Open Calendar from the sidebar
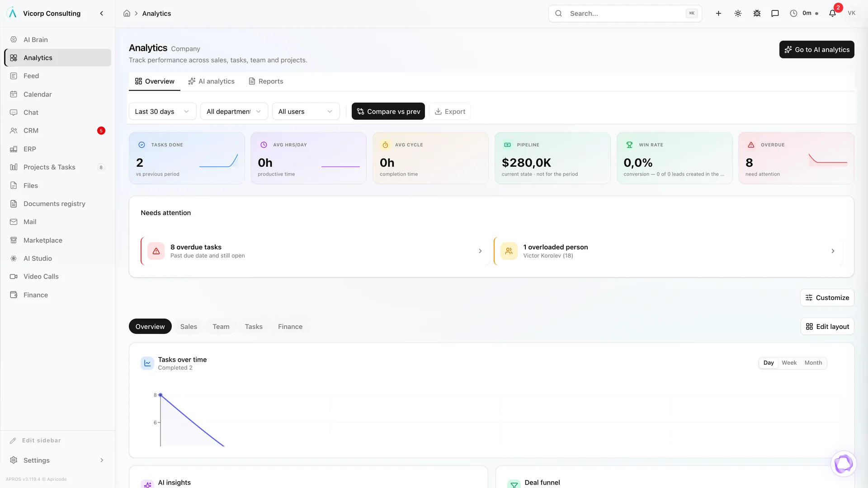The height and width of the screenshot is (488, 868). click(57, 94)
